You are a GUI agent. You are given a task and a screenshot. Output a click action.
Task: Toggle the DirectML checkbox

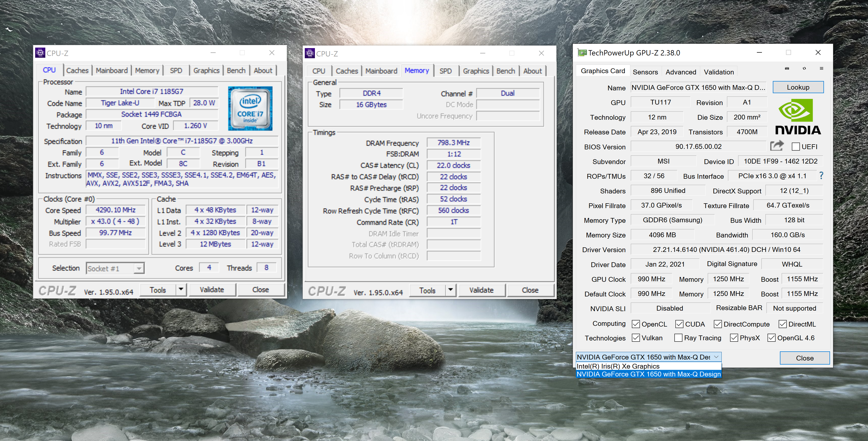pyautogui.click(x=782, y=324)
